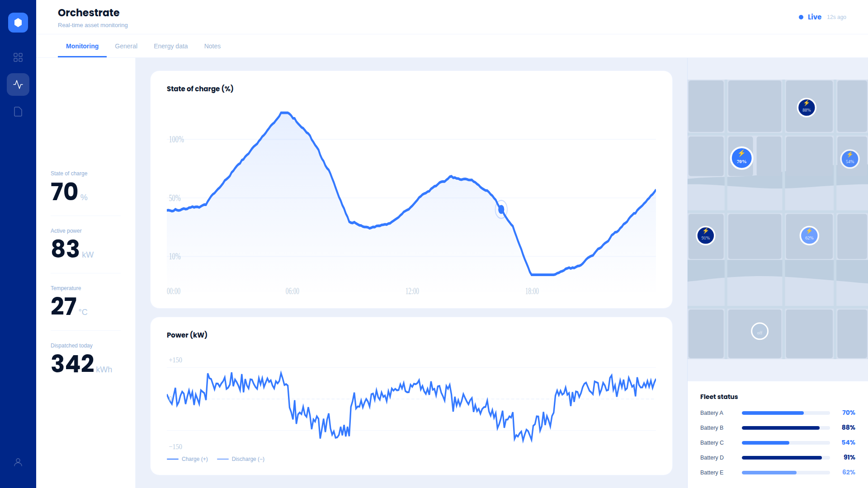The image size is (868, 488).
Task: Open the Energy data tab
Action: coord(170,46)
